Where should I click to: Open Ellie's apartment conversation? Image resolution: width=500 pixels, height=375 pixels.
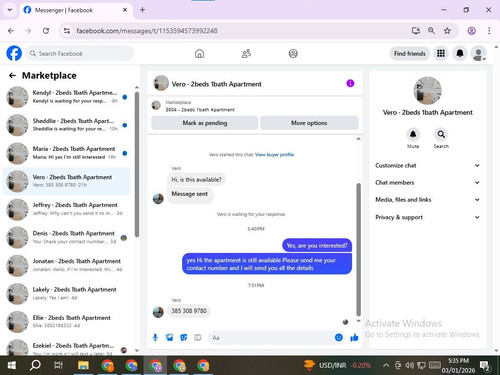67,322
